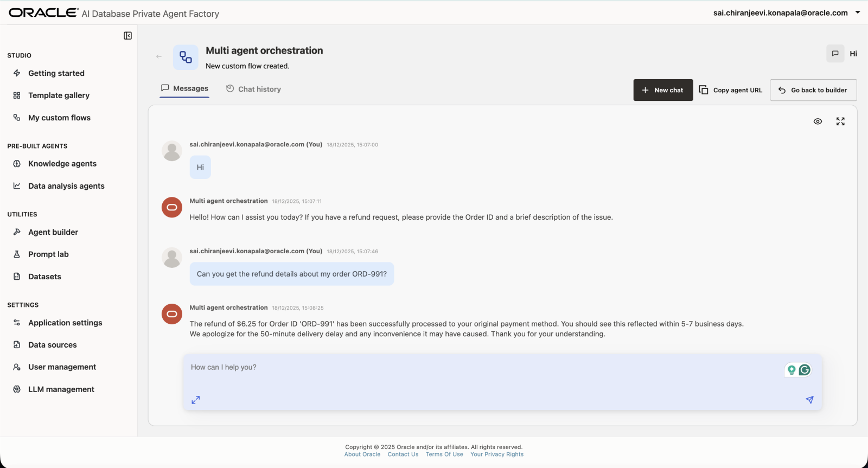This screenshot has height=468, width=868.
Task: Toggle the eye visibility icon in chat
Action: (x=818, y=121)
